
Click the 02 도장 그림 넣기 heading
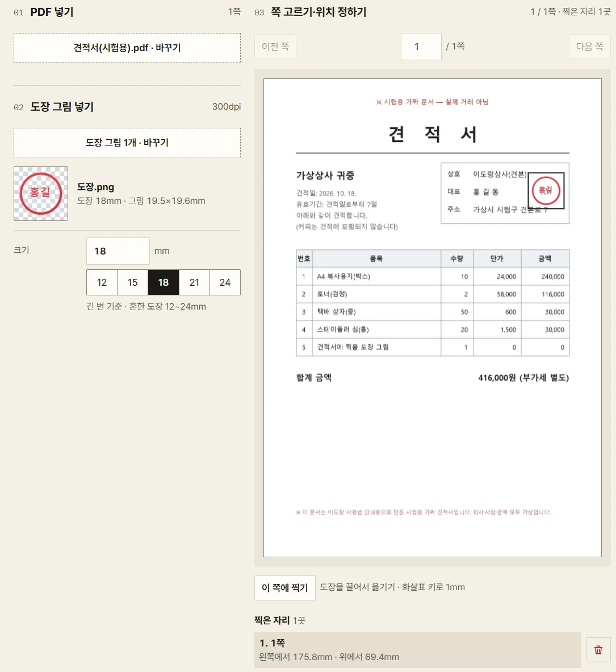pyautogui.click(x=53, y=107)
